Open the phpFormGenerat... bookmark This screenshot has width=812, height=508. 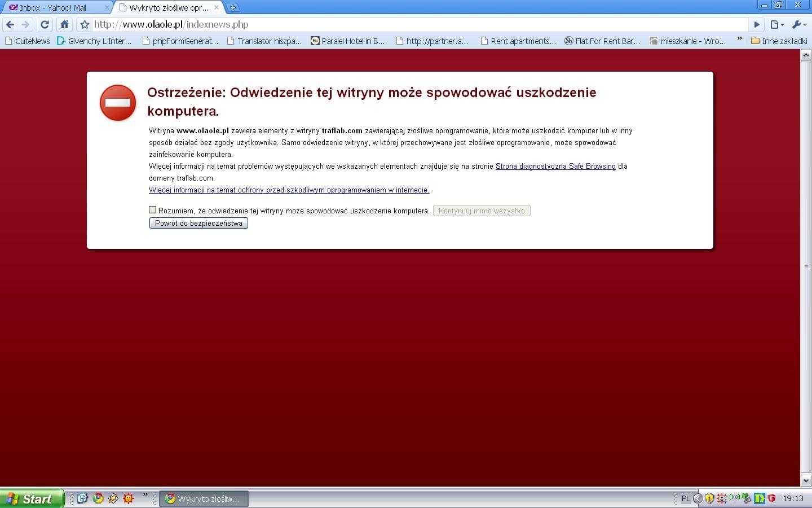tap(180, 41)
